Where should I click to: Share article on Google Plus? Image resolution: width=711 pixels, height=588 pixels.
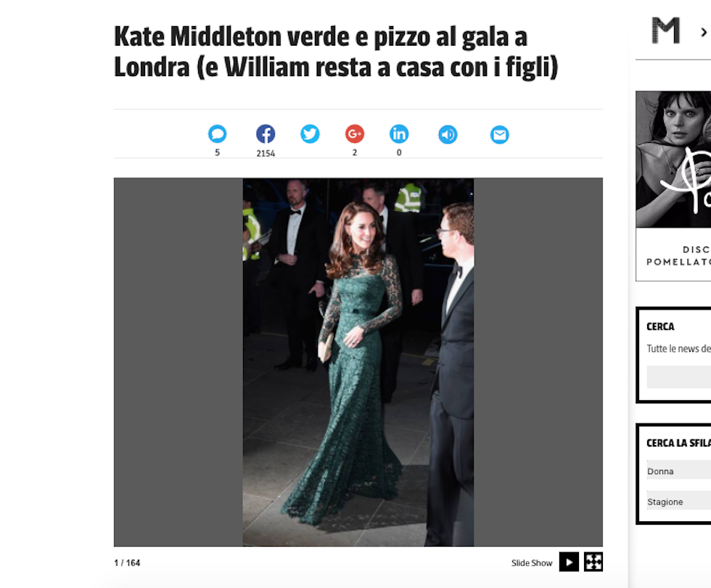point(355,134)
